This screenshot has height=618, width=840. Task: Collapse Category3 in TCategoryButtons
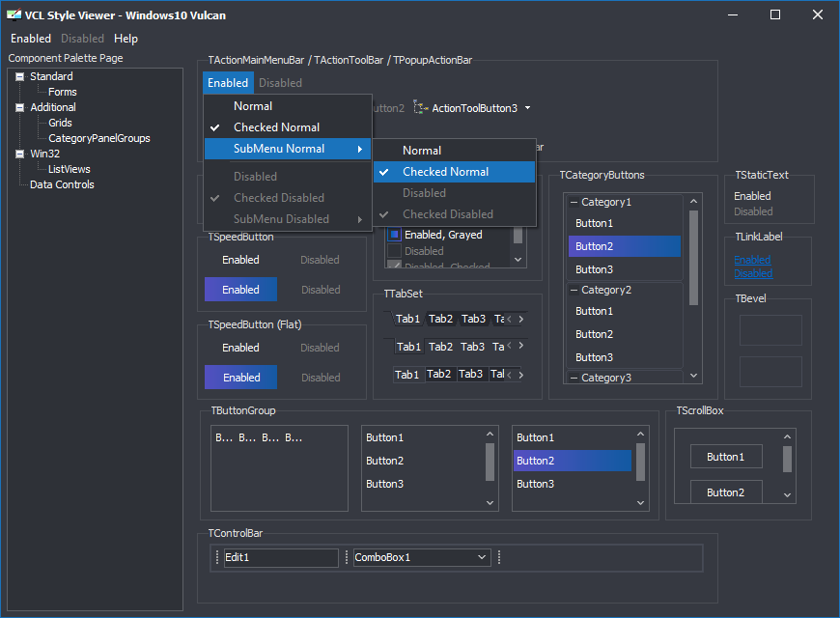(574, 378)
